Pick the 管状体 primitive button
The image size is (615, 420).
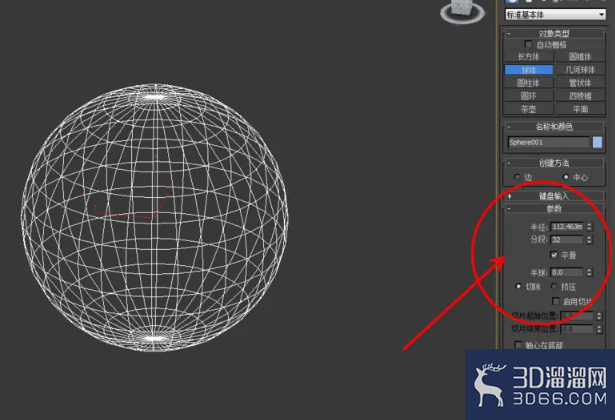[x=580, y=83]
